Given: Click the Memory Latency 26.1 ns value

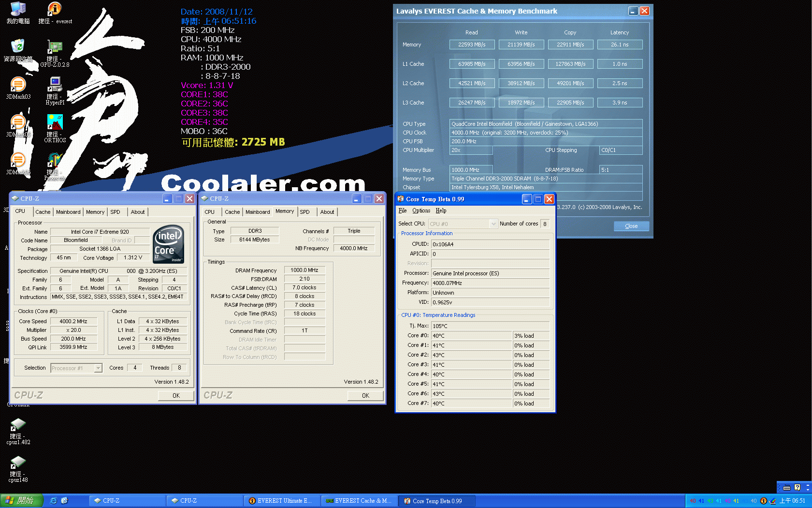Looking at the screenshot, I should [620, 45].
